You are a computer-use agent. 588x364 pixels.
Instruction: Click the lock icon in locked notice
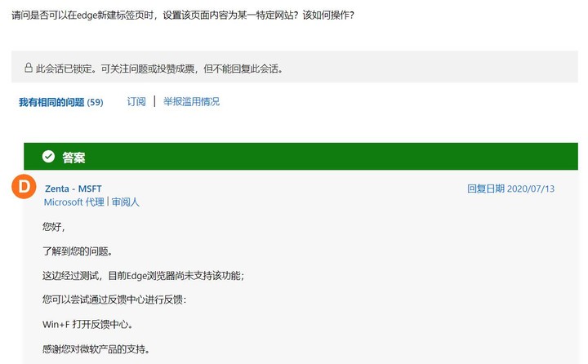coord(28,68)
